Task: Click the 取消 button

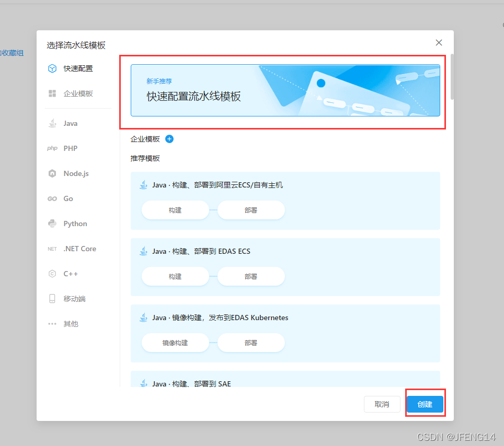Action: [x=382, y=404]
